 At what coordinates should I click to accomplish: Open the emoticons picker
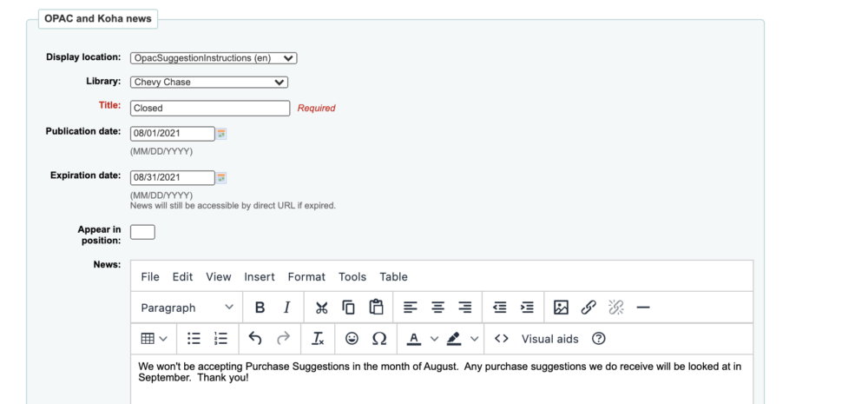pyautogui.click(x=352, y=339)
